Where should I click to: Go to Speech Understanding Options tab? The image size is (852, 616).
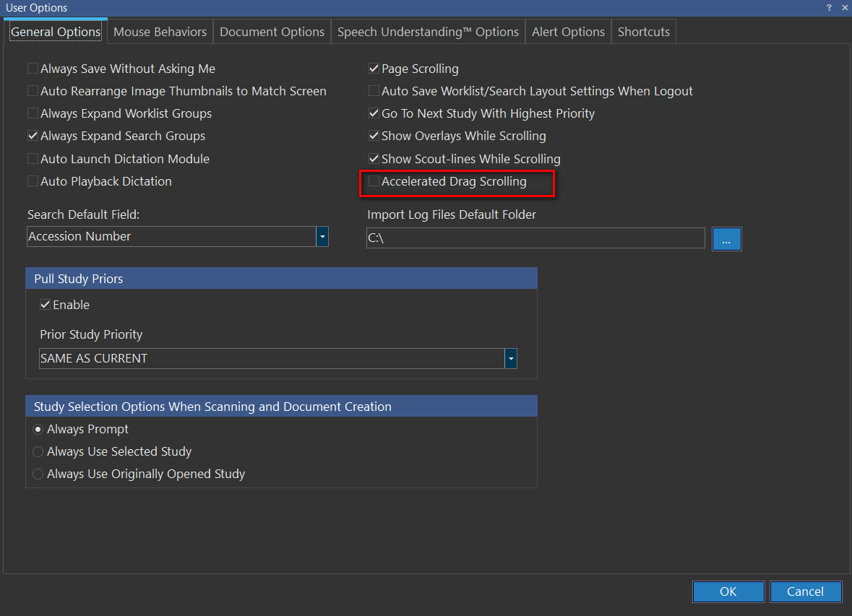(x=428, y=32)
